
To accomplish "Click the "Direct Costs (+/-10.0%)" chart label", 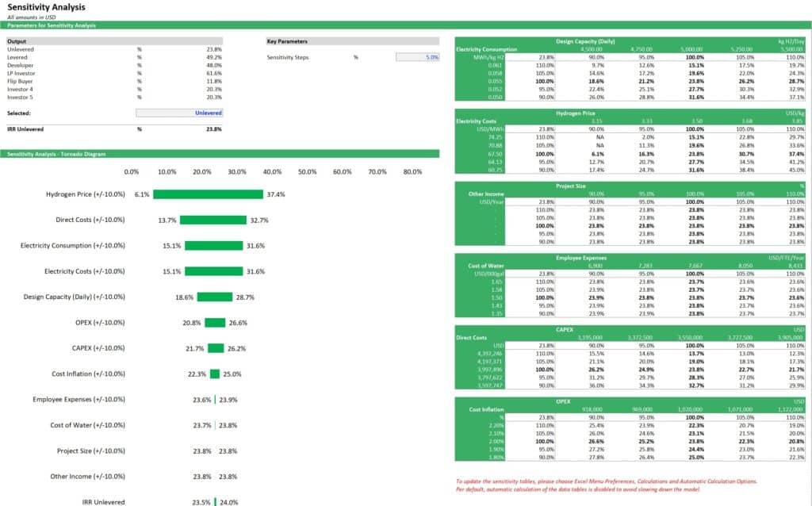I will 90,220.
